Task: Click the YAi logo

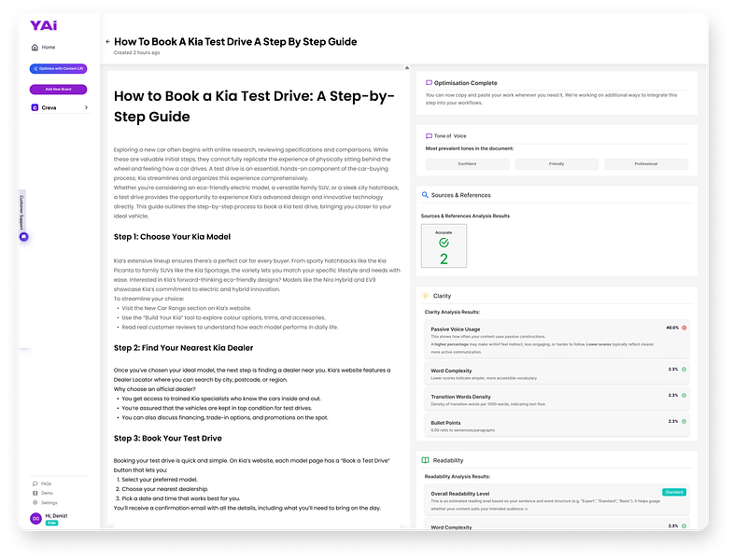Action: [x=44, y=25]
